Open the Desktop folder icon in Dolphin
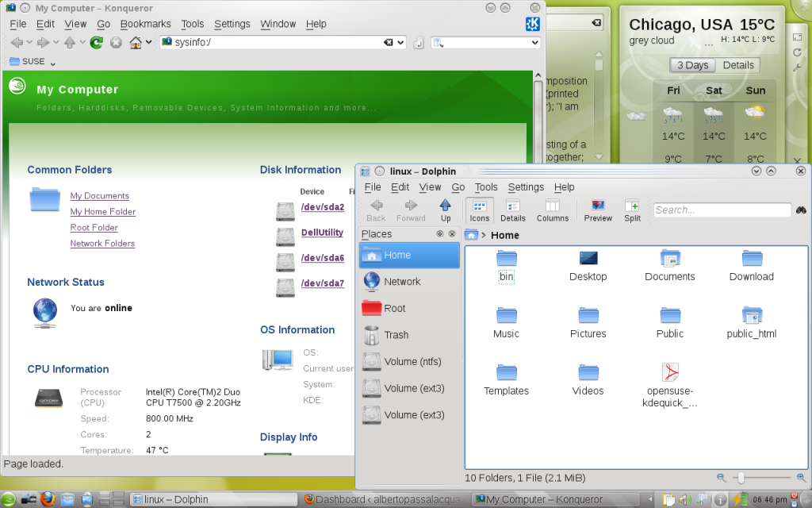The width and height of the screenshot is (812, 508). point(588,258)
